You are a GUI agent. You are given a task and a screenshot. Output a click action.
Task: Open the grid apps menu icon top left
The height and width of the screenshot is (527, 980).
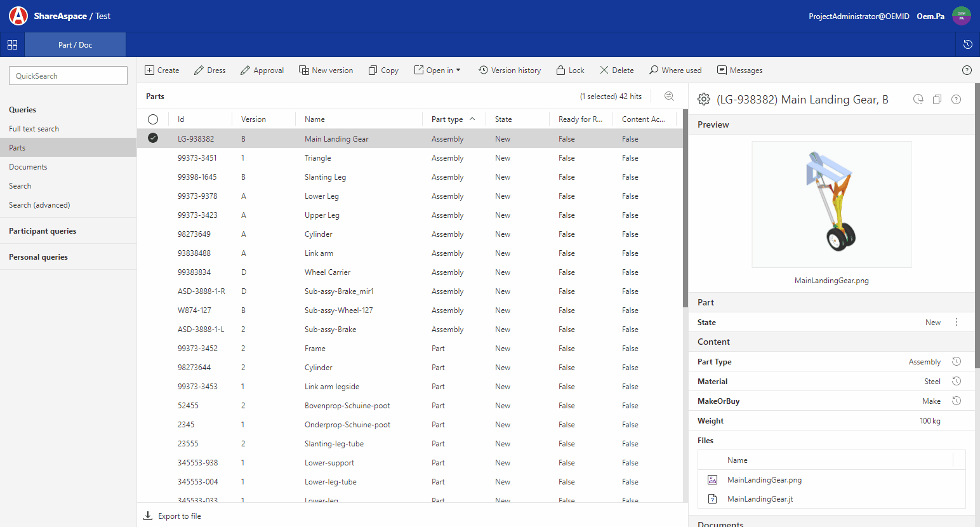click(12, 45)
